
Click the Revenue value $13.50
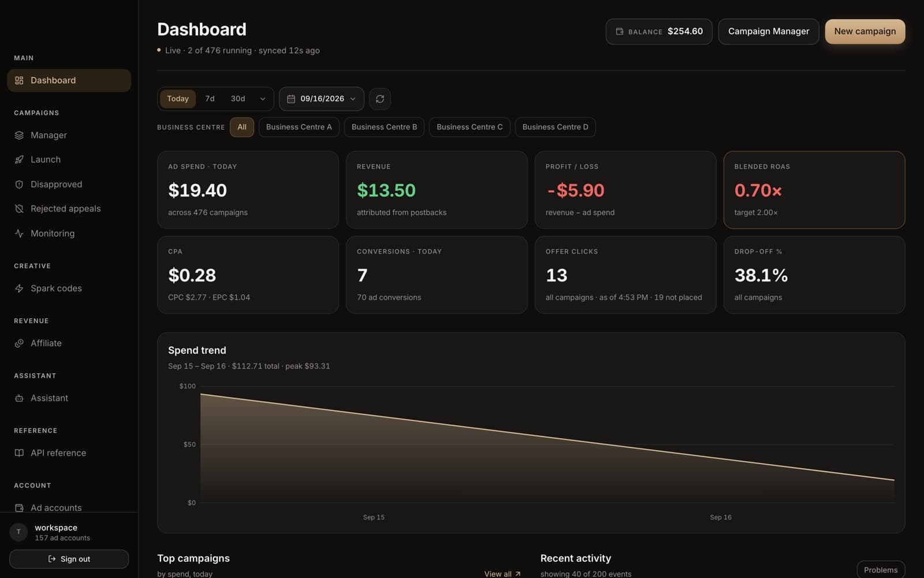386,190
